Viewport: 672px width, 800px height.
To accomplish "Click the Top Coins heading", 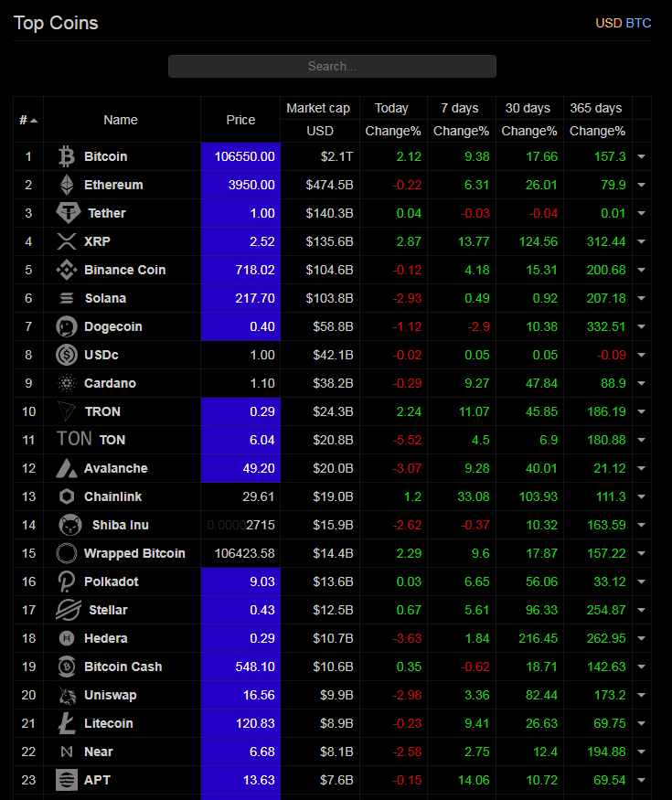I will pos(56,23).
